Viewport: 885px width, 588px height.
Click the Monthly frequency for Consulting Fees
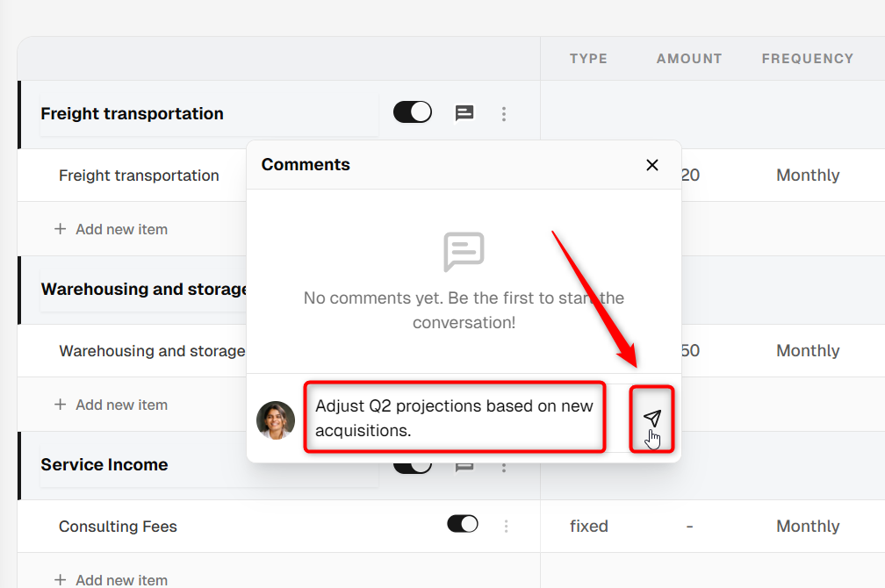click(x=808, y=526)
